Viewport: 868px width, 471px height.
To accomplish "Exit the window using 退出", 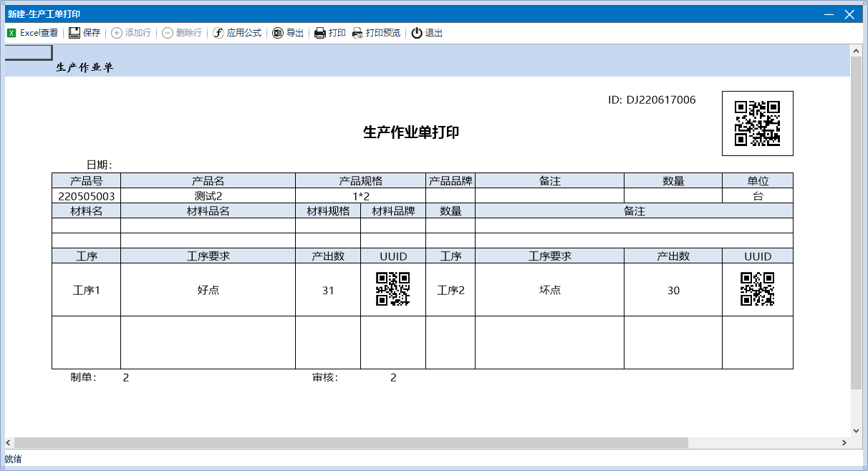I will click(x=417, y=33).
